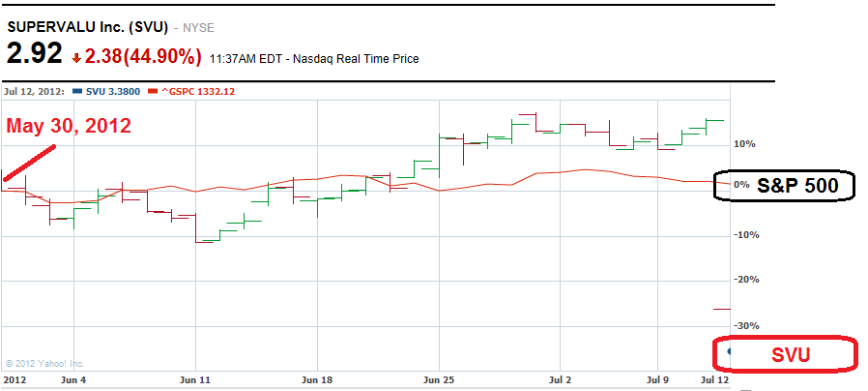Viewport: 868px width, 391px height.
Task: Select the Jun 18 date on axis
Action: click(317, 381)
